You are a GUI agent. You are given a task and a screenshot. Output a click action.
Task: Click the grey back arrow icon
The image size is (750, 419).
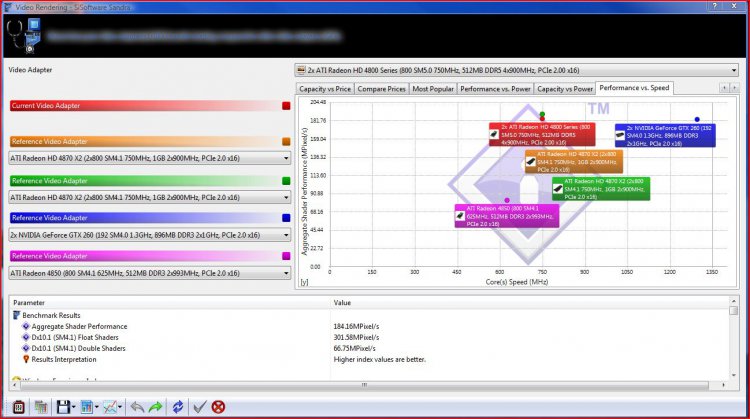[137, 407]
